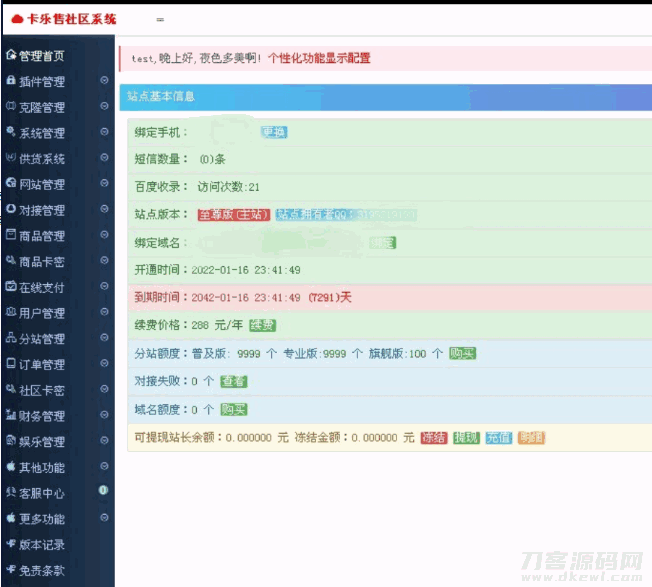Click the sitemap icon beside 分站管理
Viewport: 652px width, 587px height.
point(10,339)
